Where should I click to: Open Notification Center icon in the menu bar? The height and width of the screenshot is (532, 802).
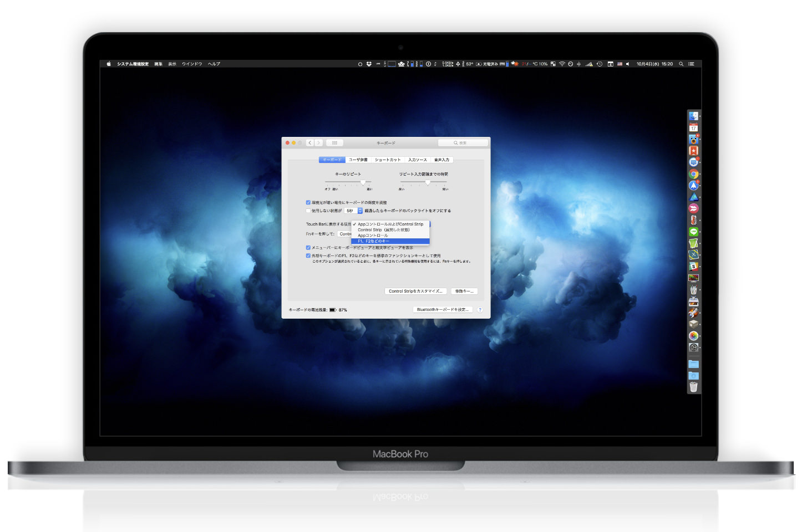click(x=691, y=64)
